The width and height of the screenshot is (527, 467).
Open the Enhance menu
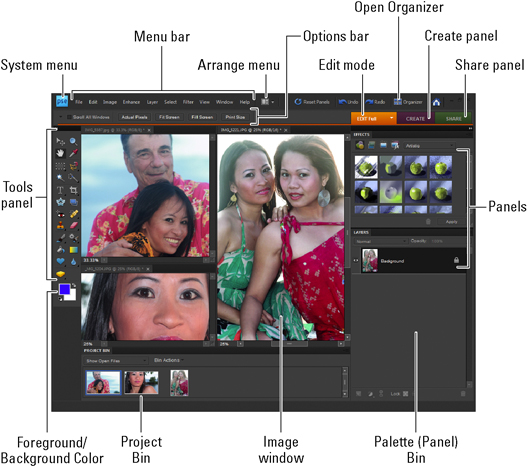[131, 102]
